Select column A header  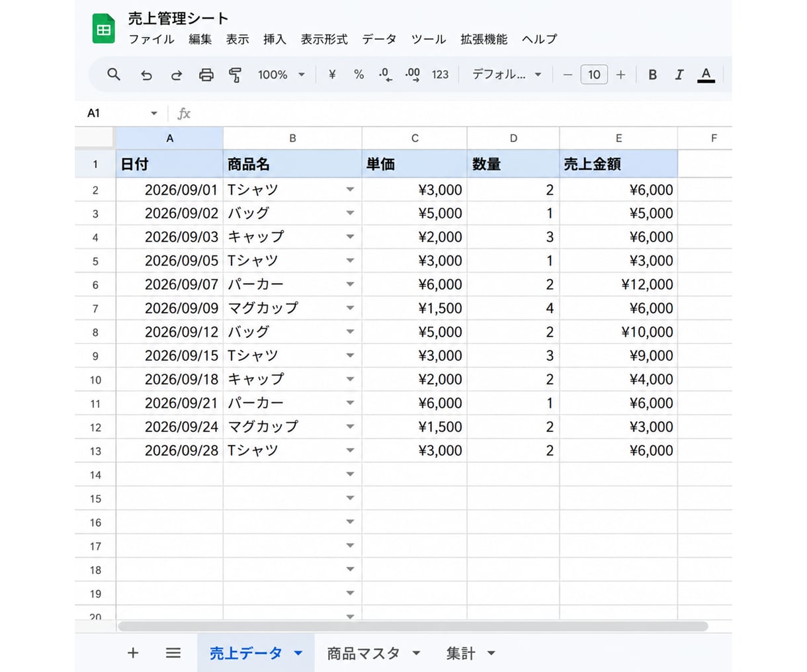tap(169, 138)
